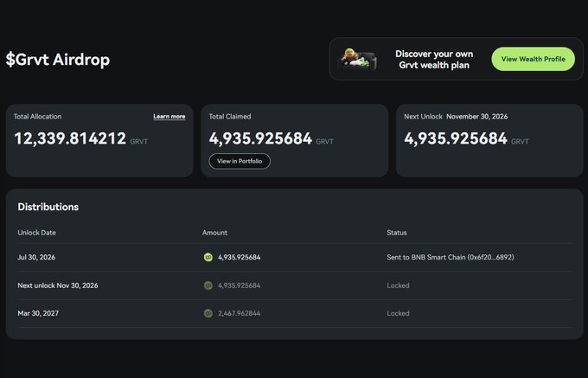Viewport: 588px width, 378px height.
Task: Click GRVT token icon in Mar 30, 2027 row
Action: tap(208, 313)
